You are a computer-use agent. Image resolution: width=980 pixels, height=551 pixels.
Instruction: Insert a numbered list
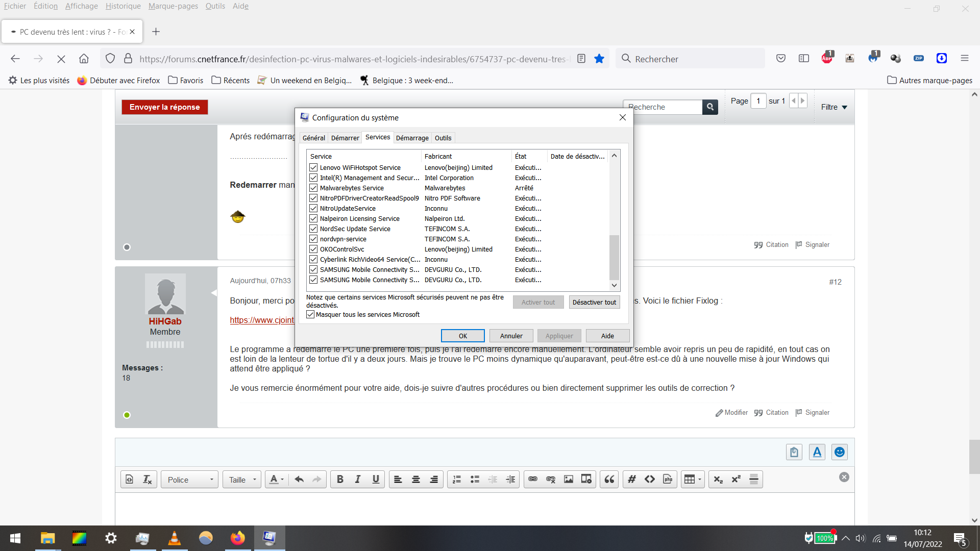coord(457,480)
